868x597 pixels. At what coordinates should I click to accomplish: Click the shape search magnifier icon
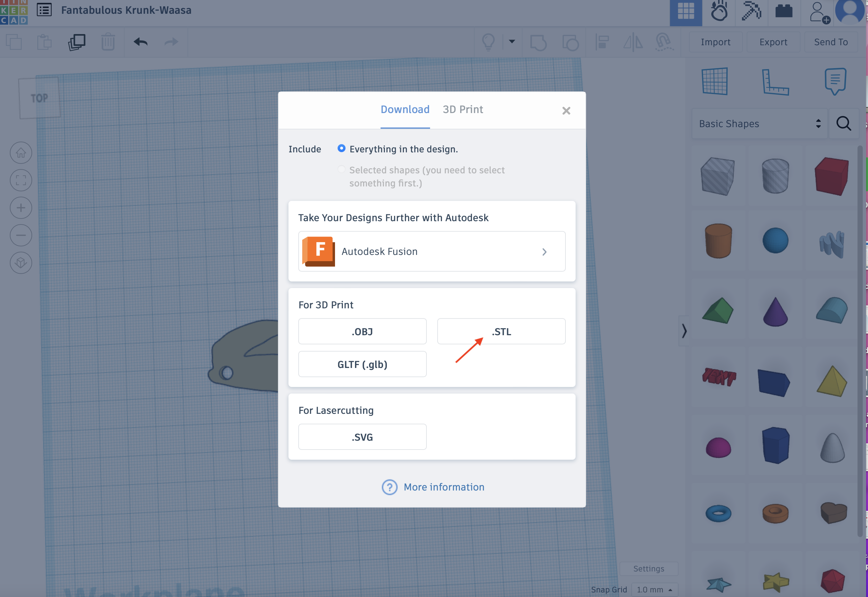[x=844, y=124]
